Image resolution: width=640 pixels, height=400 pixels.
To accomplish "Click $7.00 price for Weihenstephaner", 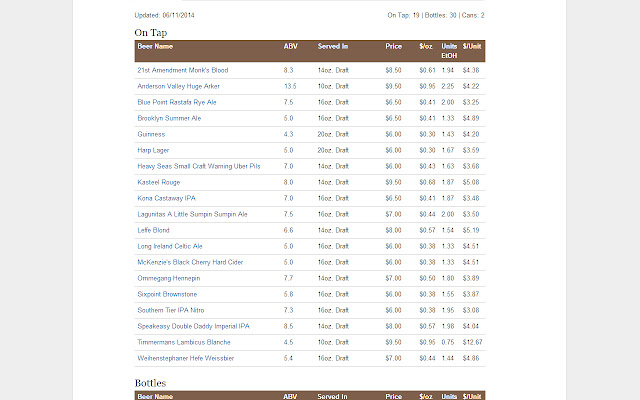I will coord(393,358).
